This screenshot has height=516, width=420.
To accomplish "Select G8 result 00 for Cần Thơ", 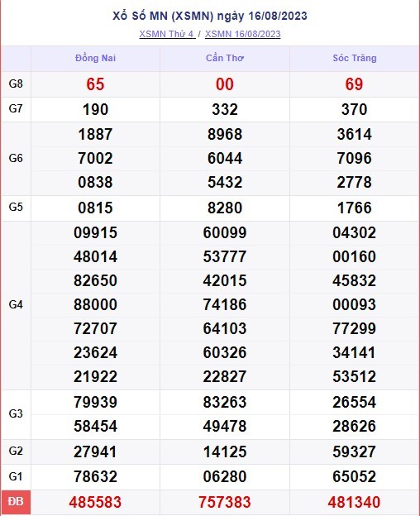I will [x=225, y=84].
